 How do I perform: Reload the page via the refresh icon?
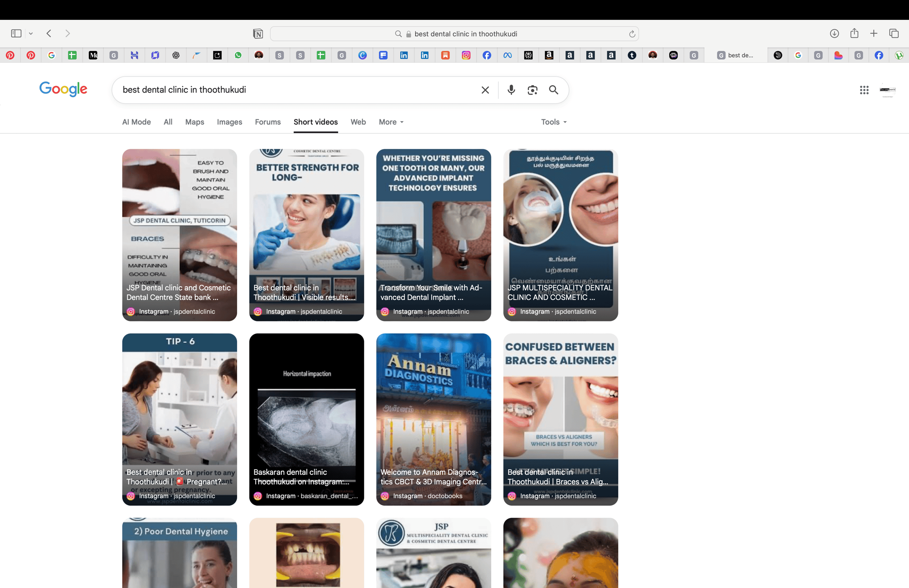click(x=632, y=33)
